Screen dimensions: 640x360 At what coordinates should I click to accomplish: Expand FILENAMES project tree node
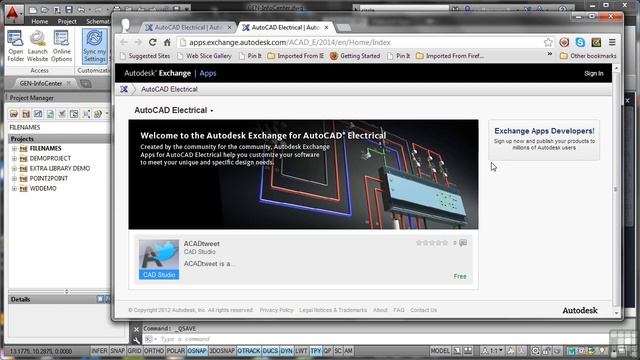click(x=14, y=149)
